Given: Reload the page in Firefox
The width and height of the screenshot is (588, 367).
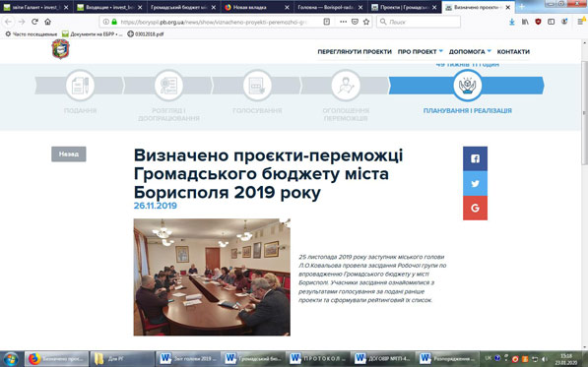Looking at the screenshot, I should pyautogui.click(x=34, y=22).
